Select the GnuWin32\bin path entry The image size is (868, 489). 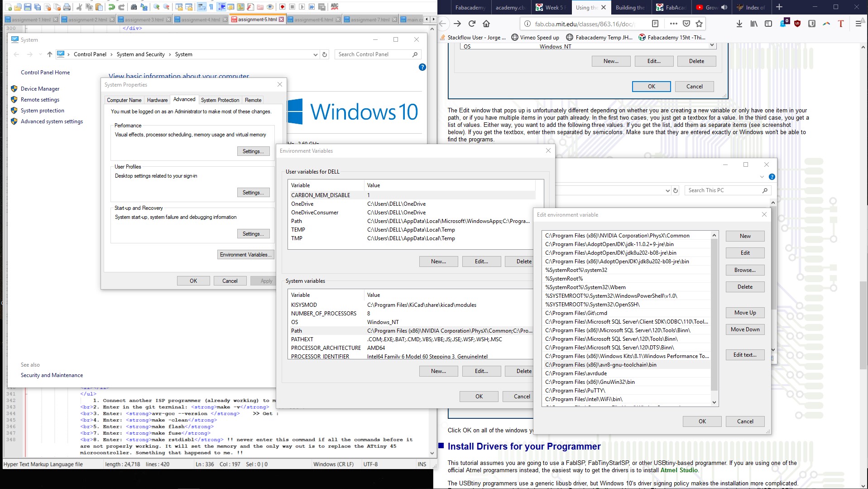click(626, 382)
